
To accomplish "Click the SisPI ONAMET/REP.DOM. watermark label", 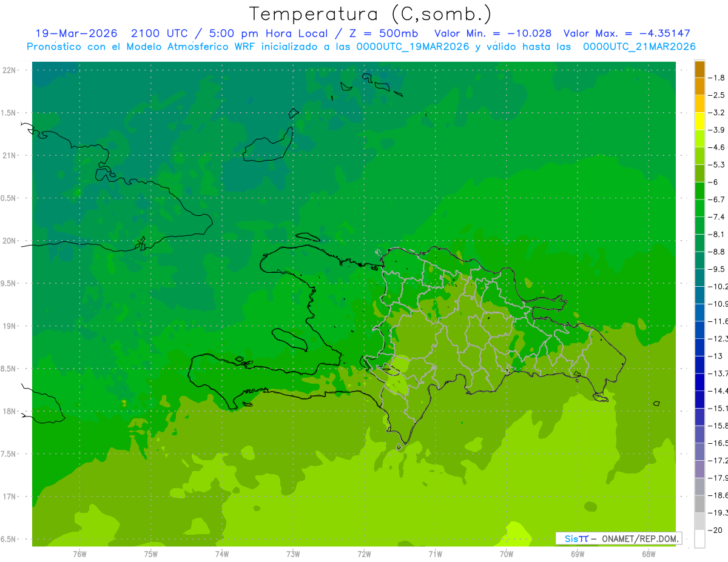I will click(618, 538).
